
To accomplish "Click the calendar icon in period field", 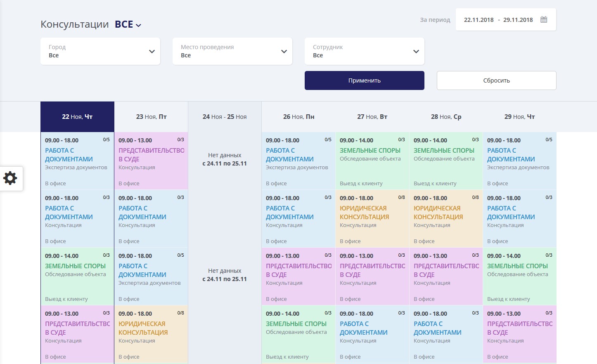I will (x=544, y=20).
